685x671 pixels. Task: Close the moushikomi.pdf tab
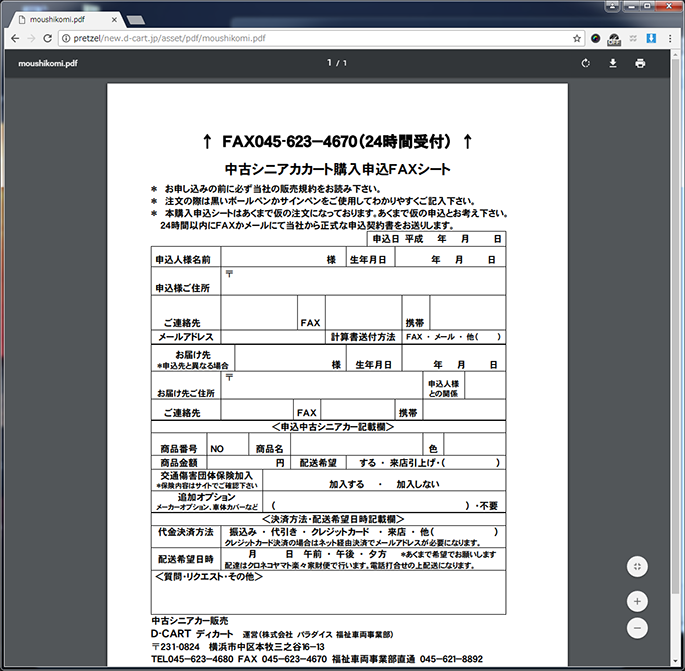point(114,20)
